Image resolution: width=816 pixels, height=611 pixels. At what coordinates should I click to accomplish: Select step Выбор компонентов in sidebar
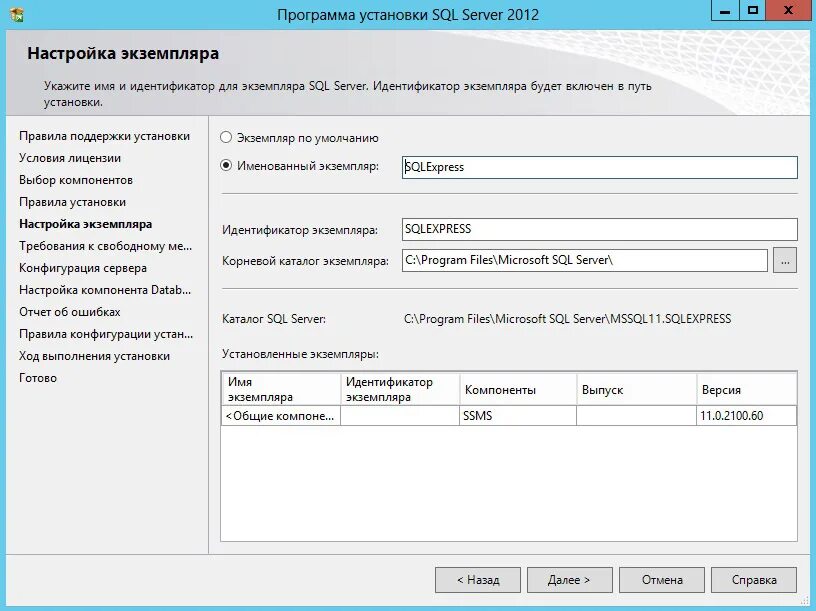point(76,180)
